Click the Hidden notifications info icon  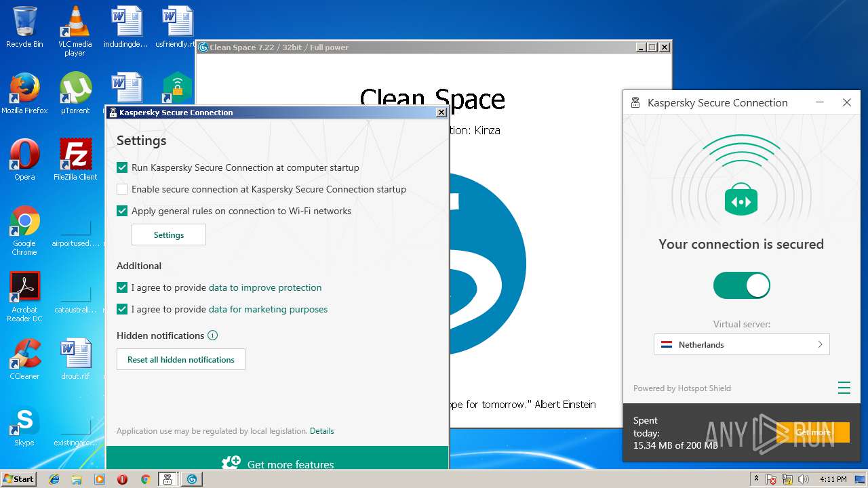click(212, 335)
